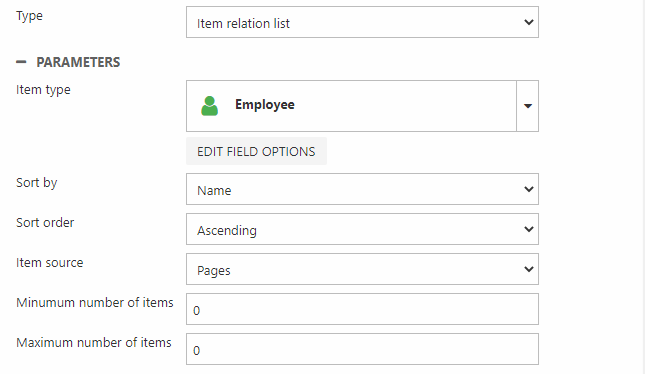Focus the Minumum number of items field
The width and height of the screenshot is (645, 374).
(362, 309)
